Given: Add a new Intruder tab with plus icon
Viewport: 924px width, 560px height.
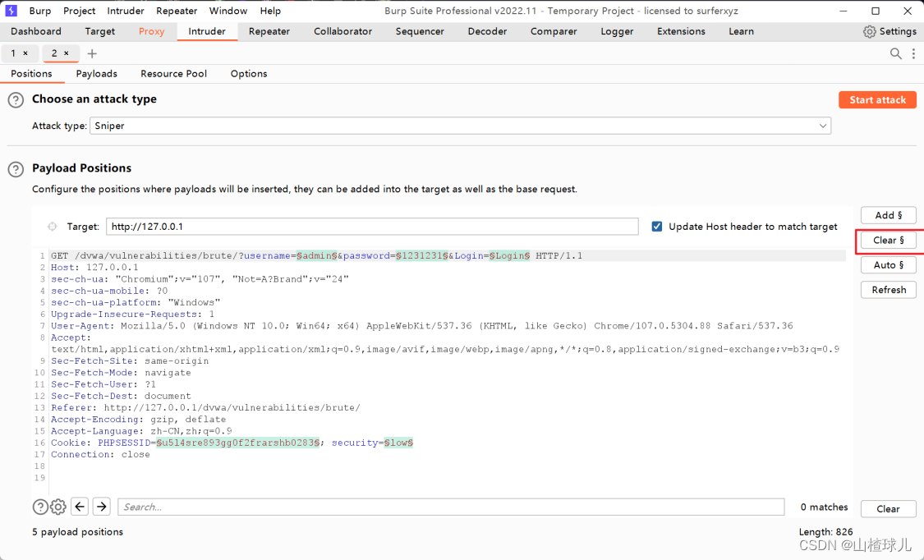Looking at the screenshot, I should click(92, 53).
